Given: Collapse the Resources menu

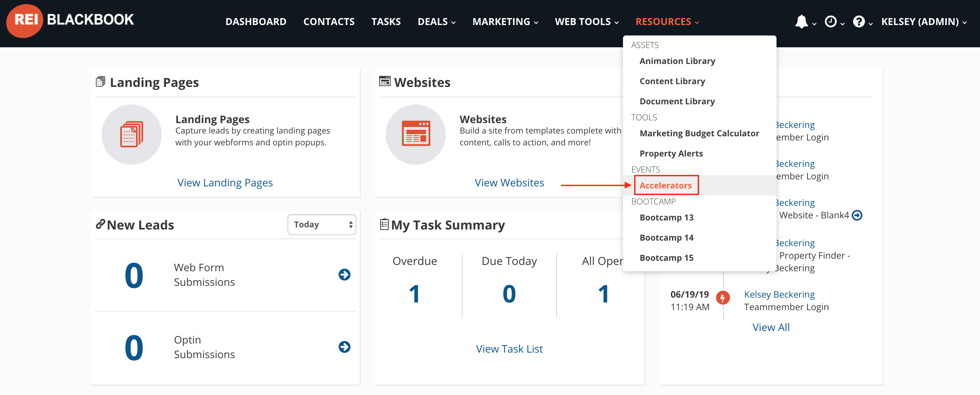Looking at the screenshot, I should (667, 22).
